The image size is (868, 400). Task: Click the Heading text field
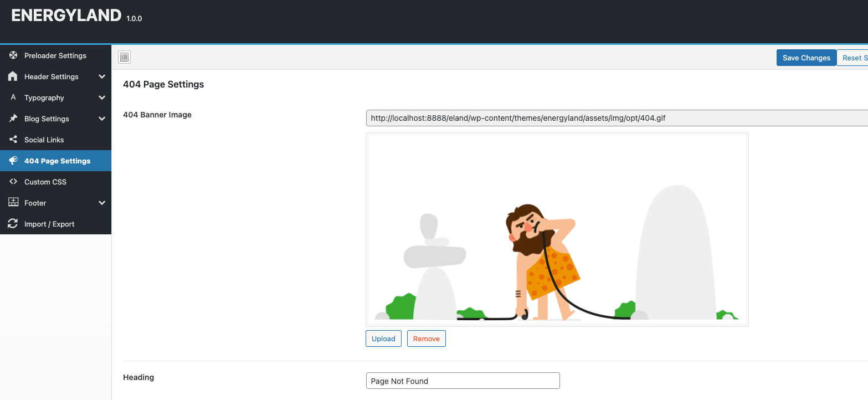click(463, 381)
